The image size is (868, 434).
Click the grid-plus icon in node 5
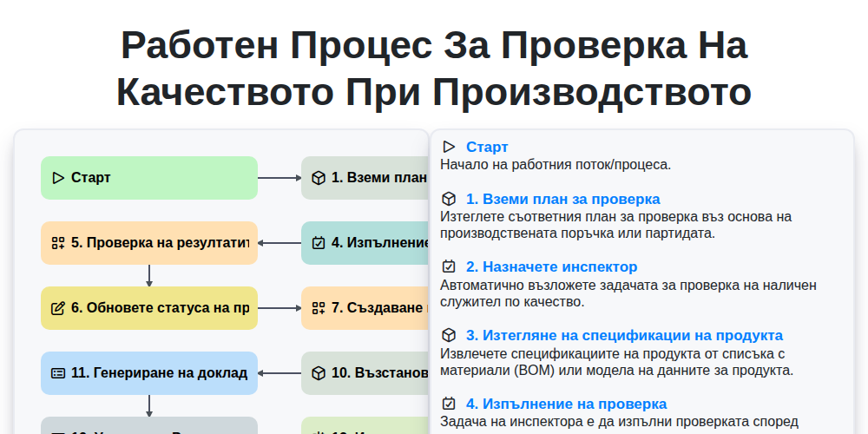pos(58,243)
